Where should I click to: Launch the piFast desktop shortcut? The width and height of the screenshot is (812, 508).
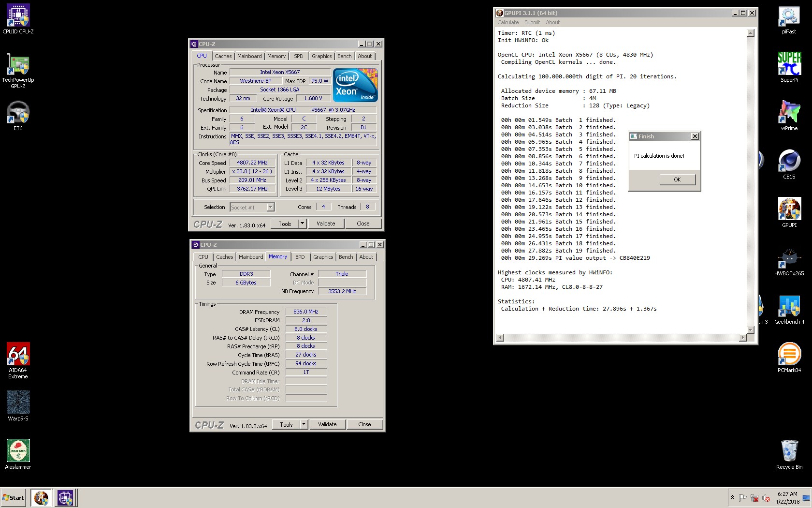pyautogui.click(x=789, y=19)
